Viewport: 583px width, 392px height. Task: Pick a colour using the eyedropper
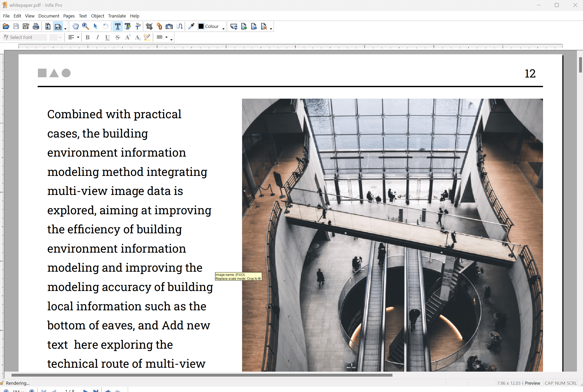pos(191,26)
